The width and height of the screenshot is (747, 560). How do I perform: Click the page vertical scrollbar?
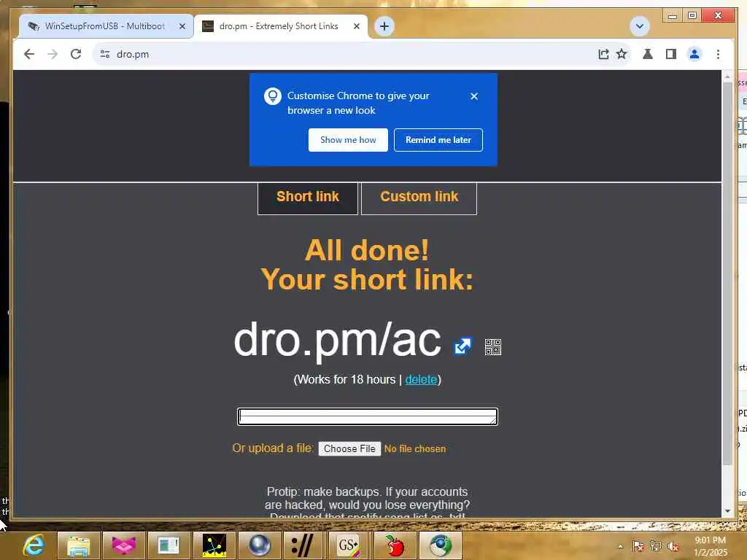(x=727, y=274)
